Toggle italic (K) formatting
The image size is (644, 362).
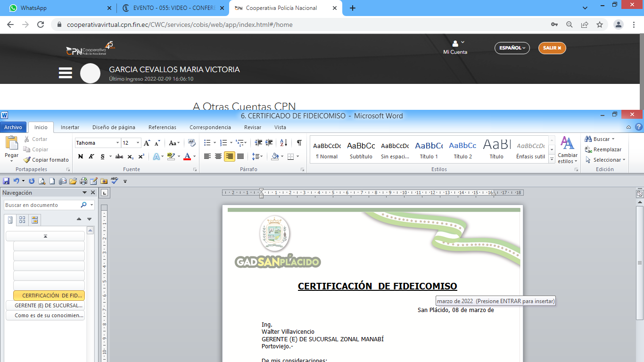click(91, 156)
